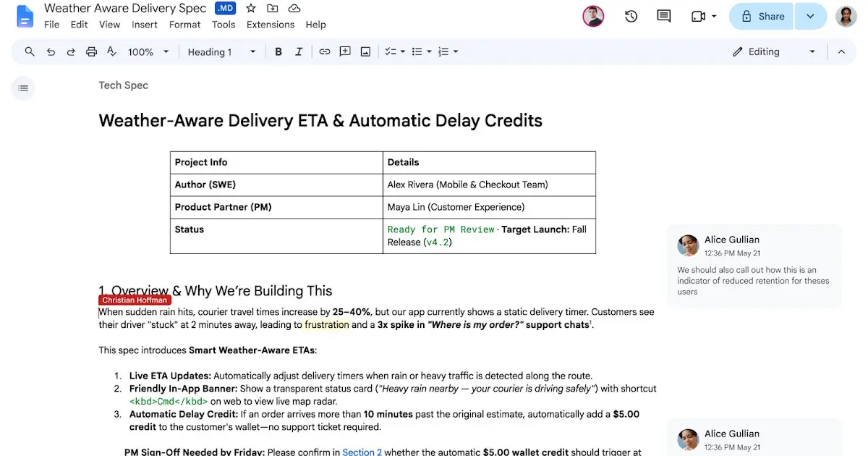Toggle bold formatting
This screenshot has width=868, height=456.
278,51
